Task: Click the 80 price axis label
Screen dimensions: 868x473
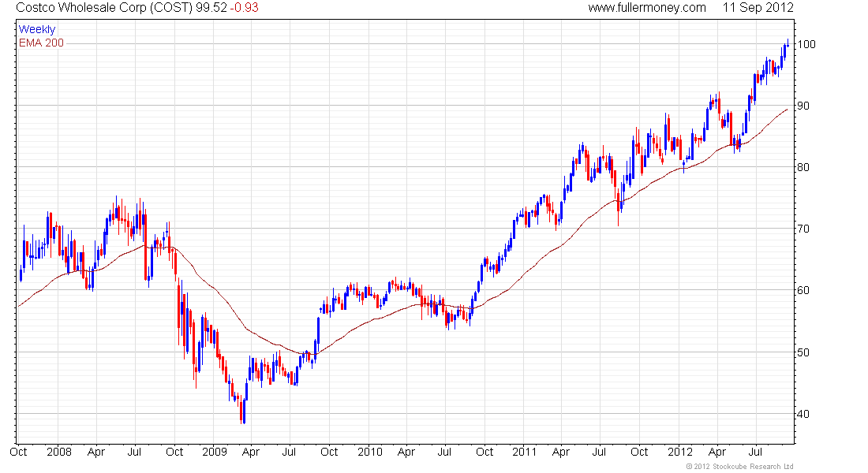Action: click(x=803, y=167)
